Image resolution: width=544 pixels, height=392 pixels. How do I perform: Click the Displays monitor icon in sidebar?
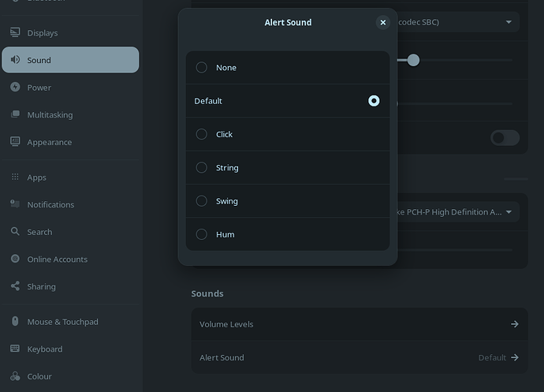pyautogui.click(x=15, y=32)
